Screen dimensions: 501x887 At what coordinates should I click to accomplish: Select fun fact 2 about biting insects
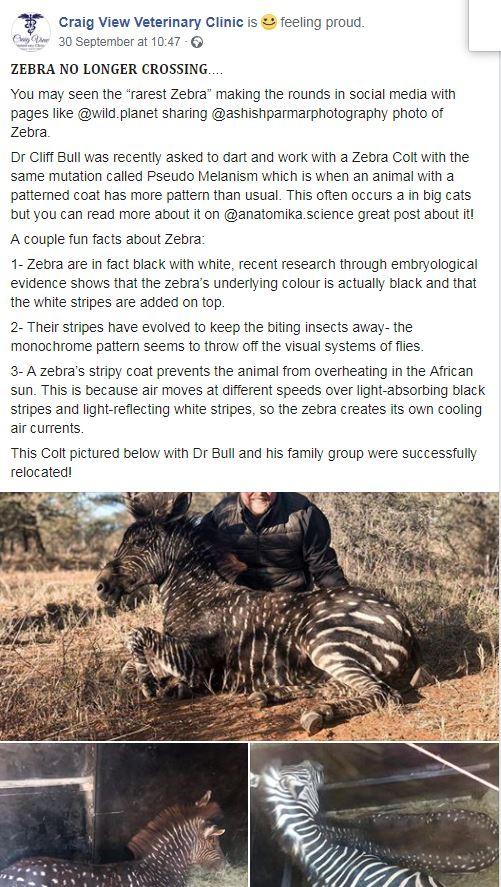click(x=217, y=337)
